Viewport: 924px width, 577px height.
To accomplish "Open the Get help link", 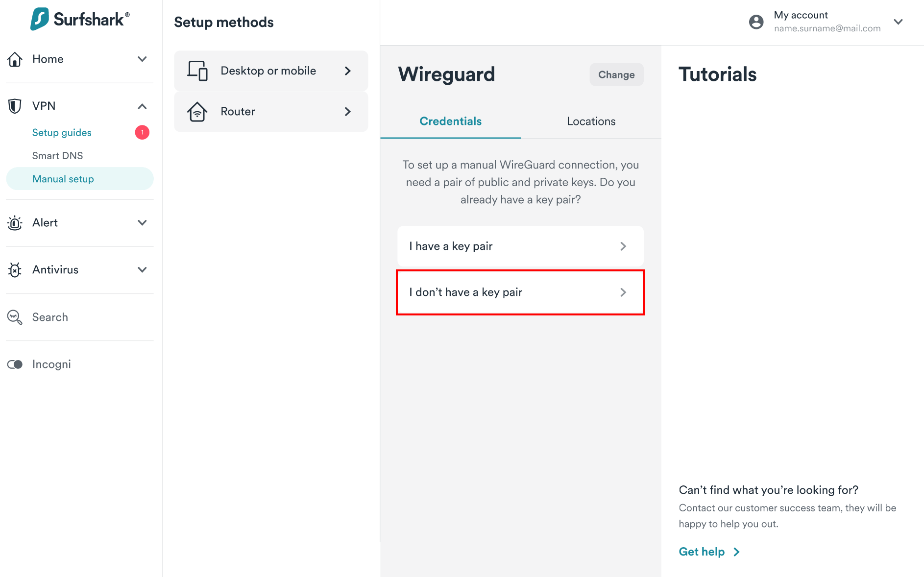I will pyautogui.click(x=709, y=552).
